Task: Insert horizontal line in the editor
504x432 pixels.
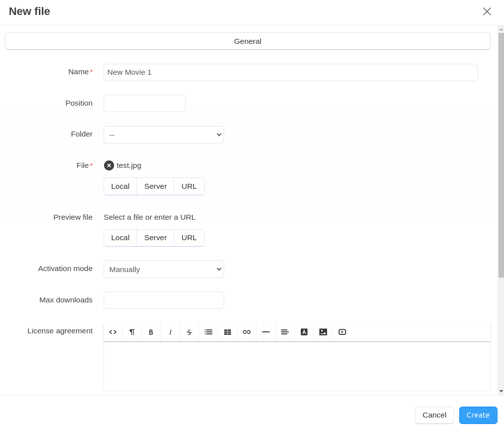Action: 266,332
